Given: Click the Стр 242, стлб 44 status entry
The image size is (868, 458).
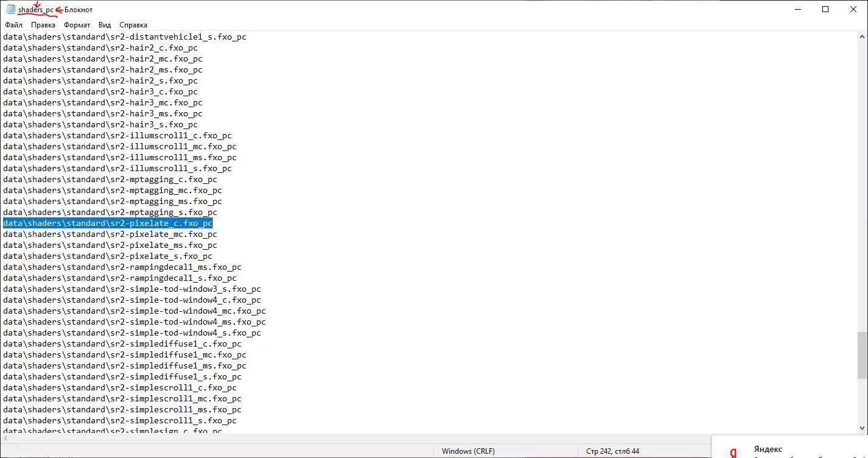Looking at the screenshot, I should click(613, 451).
